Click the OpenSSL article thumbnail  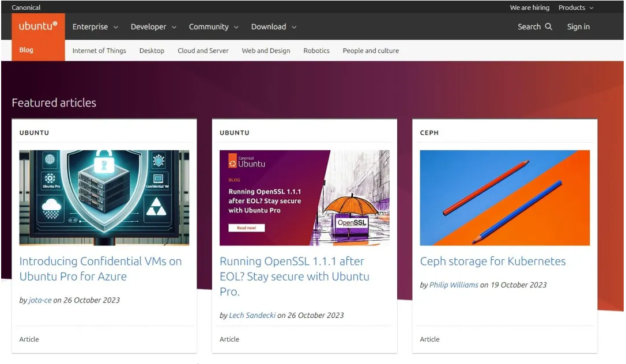point(304,198)
